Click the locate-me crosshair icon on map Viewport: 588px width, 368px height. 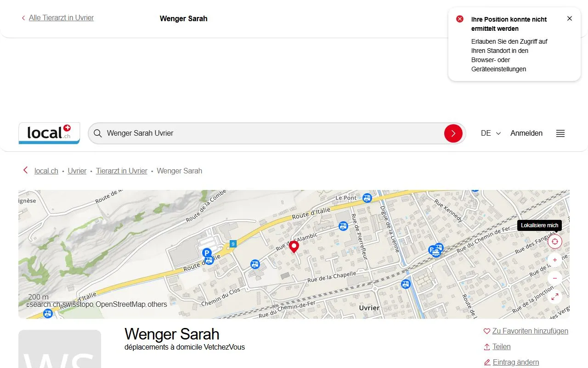[554, 241]
